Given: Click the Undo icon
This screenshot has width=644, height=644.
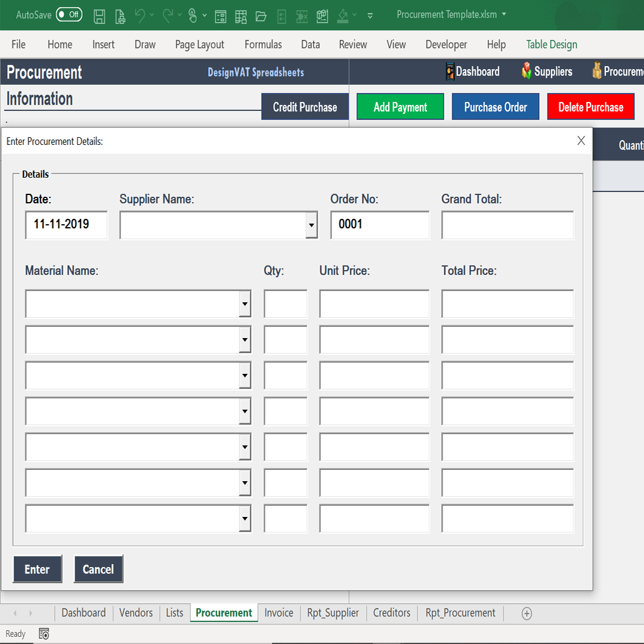Looking at the screenshot, I should [140, 16].
